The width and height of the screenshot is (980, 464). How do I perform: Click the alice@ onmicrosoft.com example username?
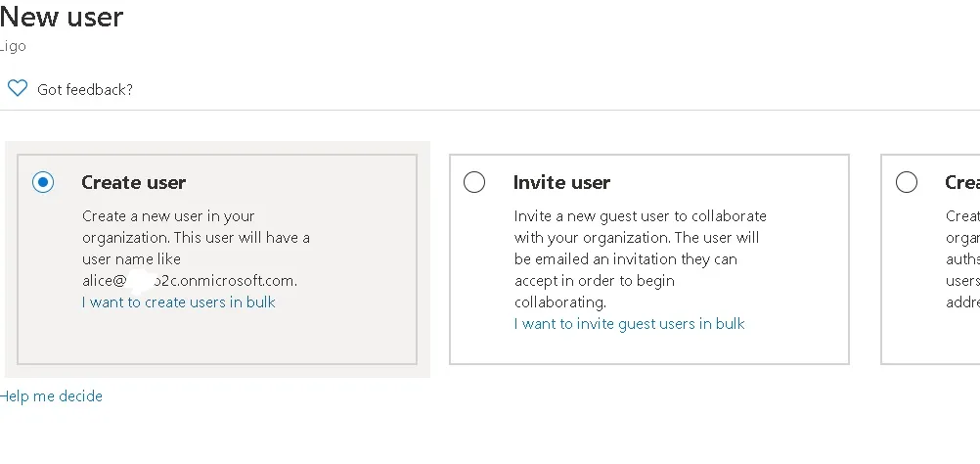coord(190,280)
